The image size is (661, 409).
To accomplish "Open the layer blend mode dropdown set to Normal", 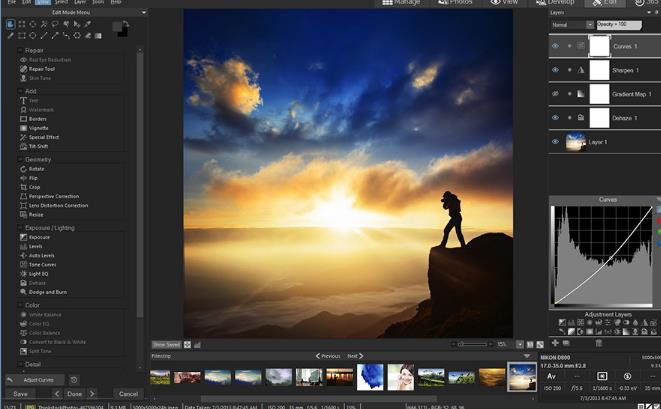I will point(573,24).
